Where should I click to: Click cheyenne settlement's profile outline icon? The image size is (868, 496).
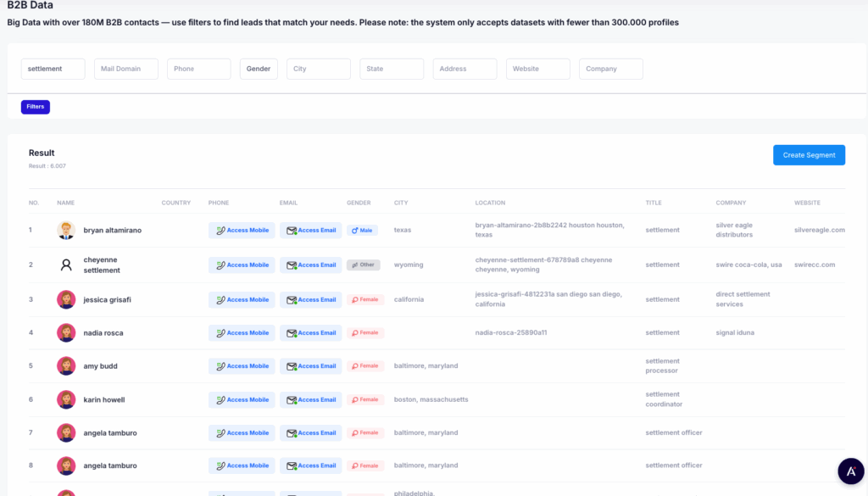(x=66, y=265)
